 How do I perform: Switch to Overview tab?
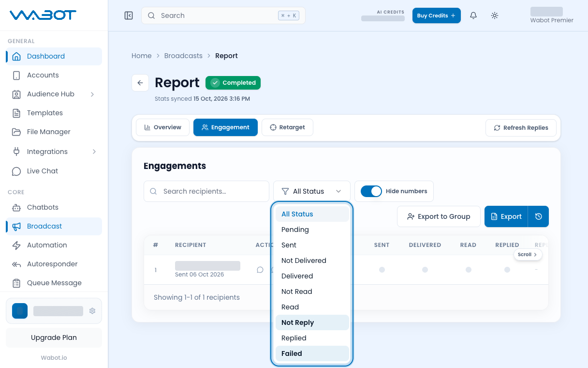pos(163,127)
